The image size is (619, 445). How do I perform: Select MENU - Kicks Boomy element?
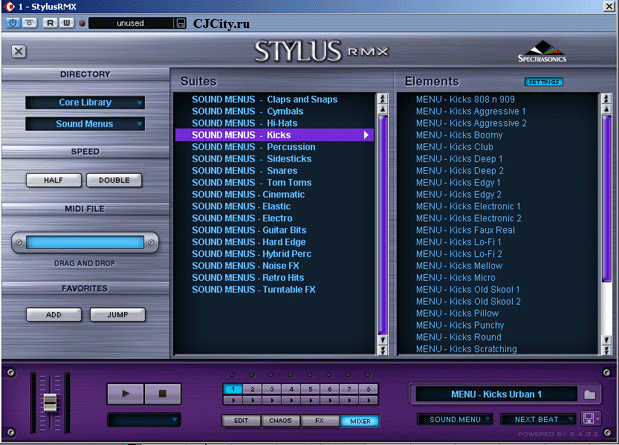click(x=459, y=135)
